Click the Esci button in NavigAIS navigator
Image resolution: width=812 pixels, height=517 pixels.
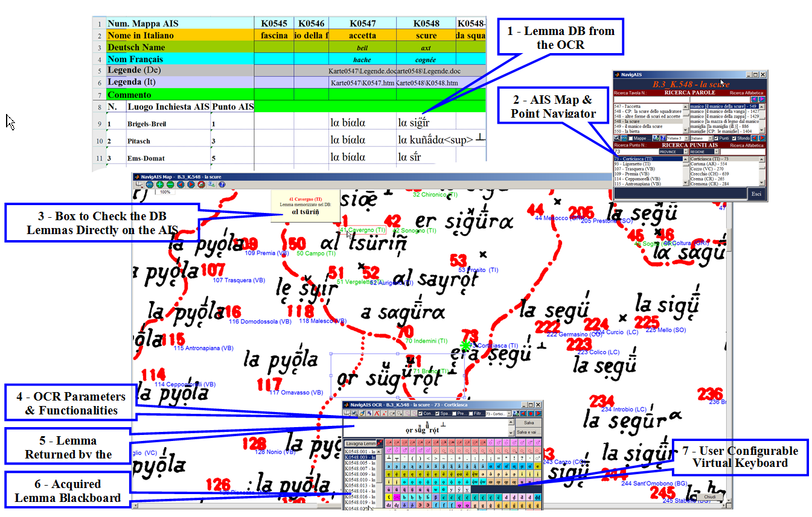756,194
